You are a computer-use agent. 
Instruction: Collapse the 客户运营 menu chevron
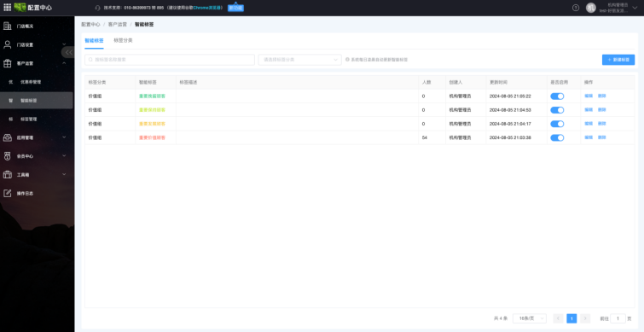click(x=64, y=63)
